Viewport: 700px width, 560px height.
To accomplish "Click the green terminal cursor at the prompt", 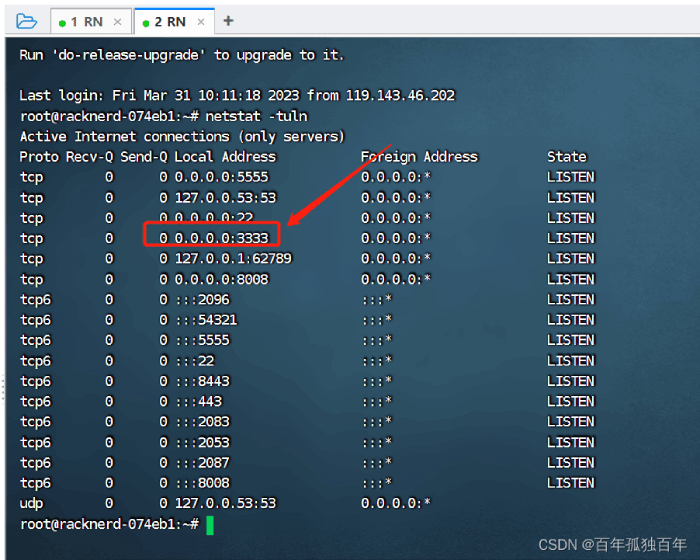I will (210, 525).
